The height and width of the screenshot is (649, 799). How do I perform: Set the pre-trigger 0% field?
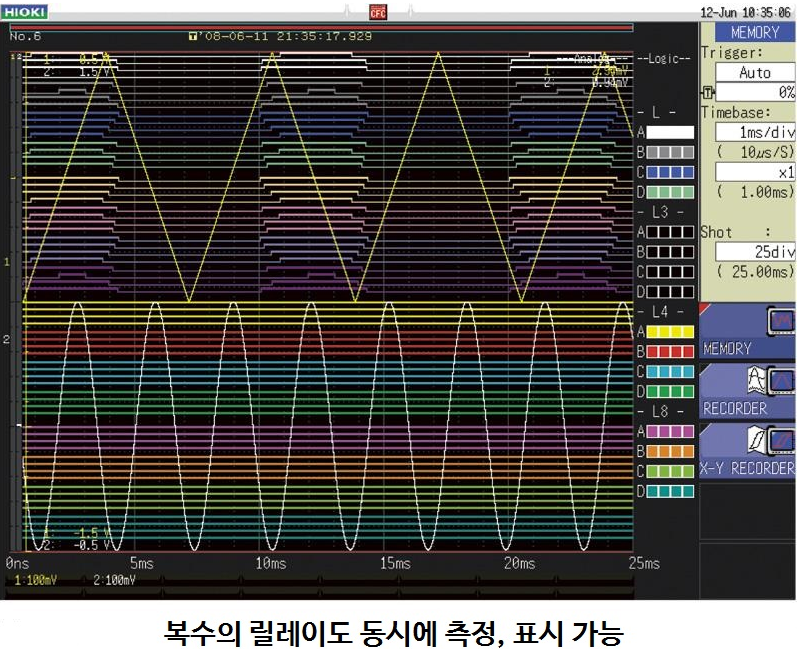pos(755,92)
